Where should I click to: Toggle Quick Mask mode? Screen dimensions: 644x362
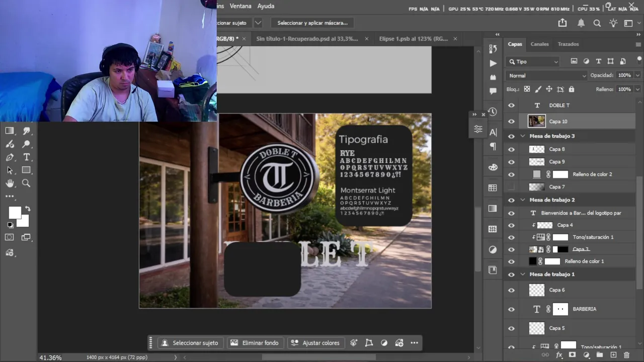point(10,237)
